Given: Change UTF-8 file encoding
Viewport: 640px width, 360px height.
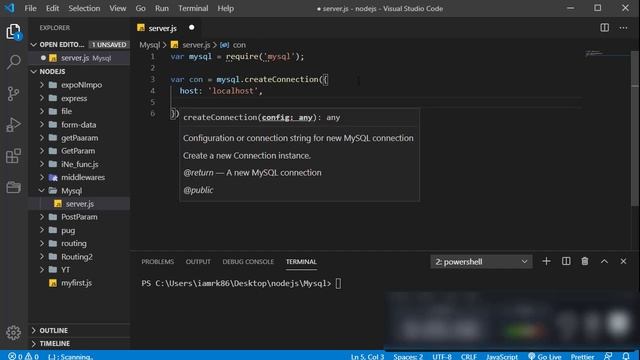Looking at the screenshot, I should coord(442,356).
